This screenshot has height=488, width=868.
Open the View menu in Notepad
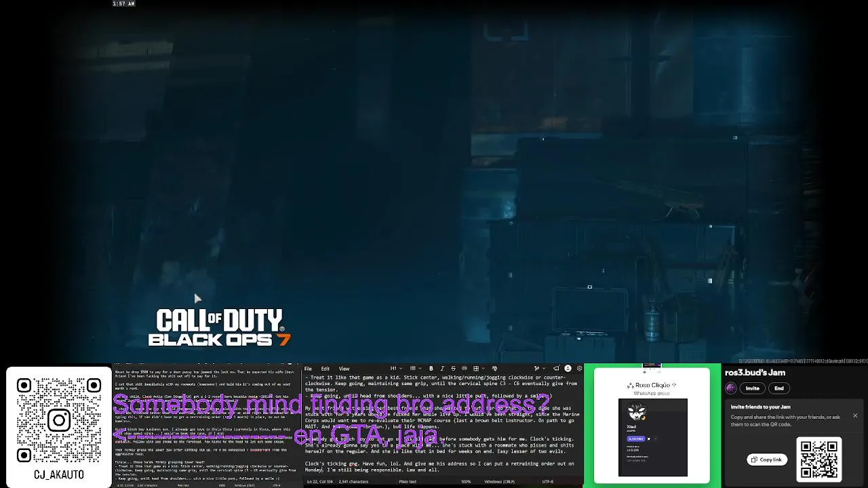click(344, 369)
